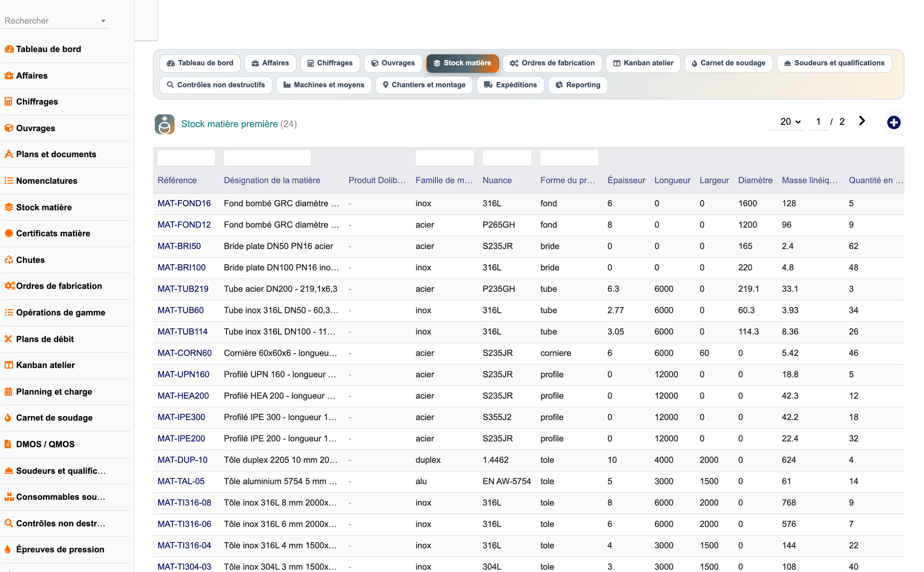
Task: Click Kanban atelier columns icon in sidebar
Action: [9, 365]
